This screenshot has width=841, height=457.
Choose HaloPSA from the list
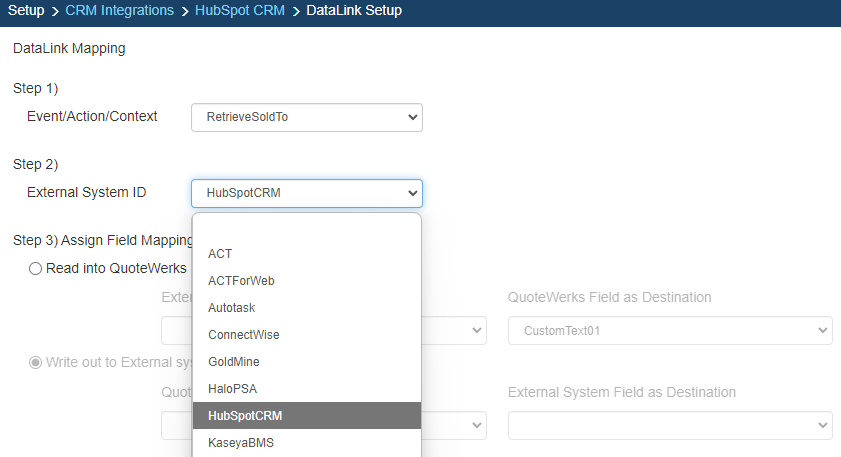234,388
